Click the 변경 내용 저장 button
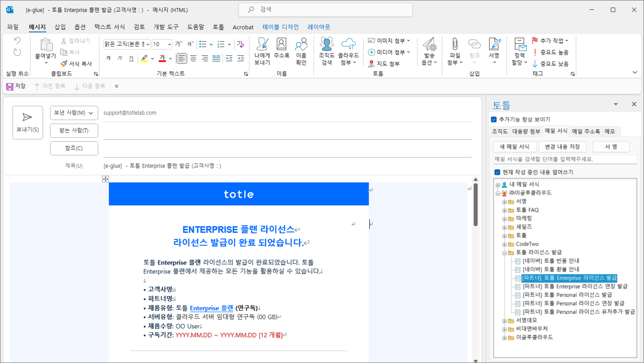This screenshot has width=644, height=363. (x=562, y=147)
